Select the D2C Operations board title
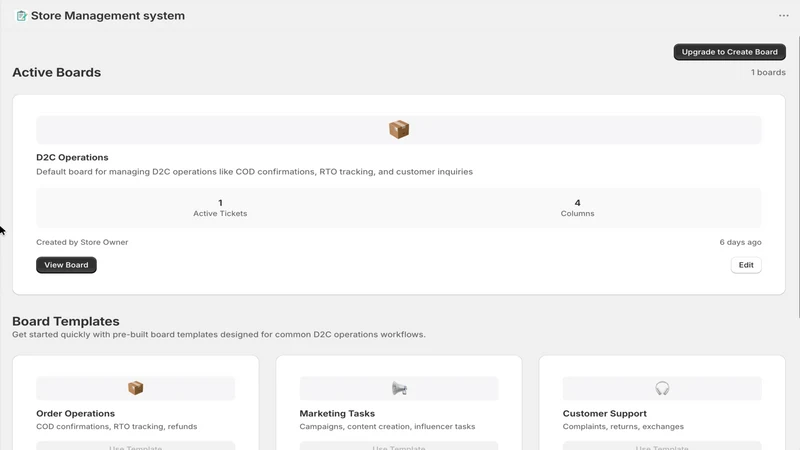This screenshot has height=450, width=800. click(72, 158)
